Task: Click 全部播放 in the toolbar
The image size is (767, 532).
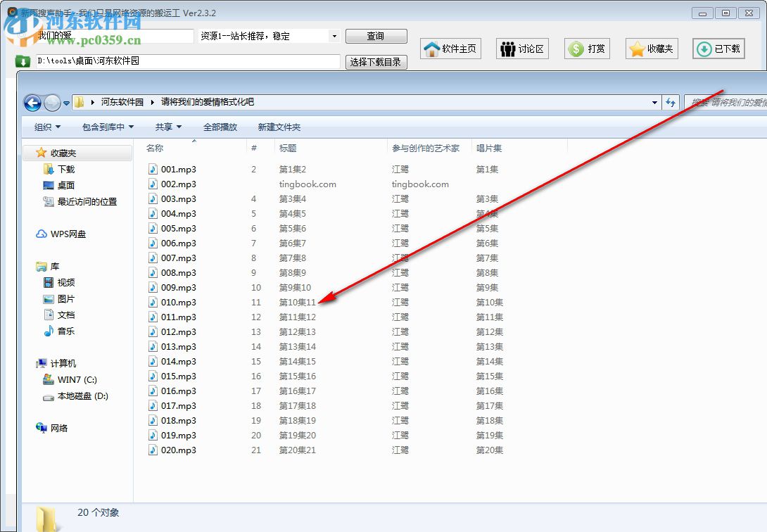Action: (220, 127)
